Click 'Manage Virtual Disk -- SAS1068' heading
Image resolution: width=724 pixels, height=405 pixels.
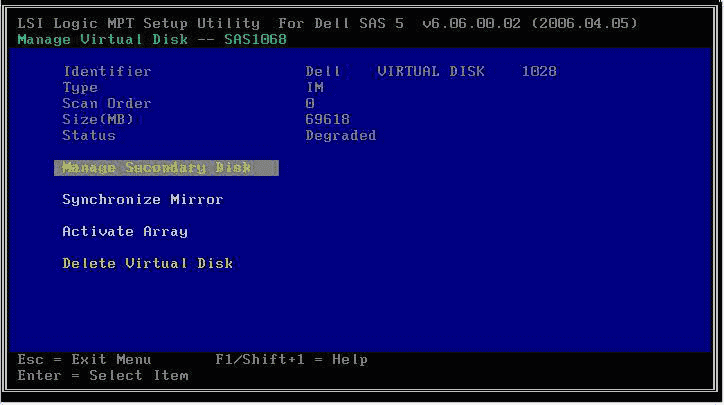(152, 39)
